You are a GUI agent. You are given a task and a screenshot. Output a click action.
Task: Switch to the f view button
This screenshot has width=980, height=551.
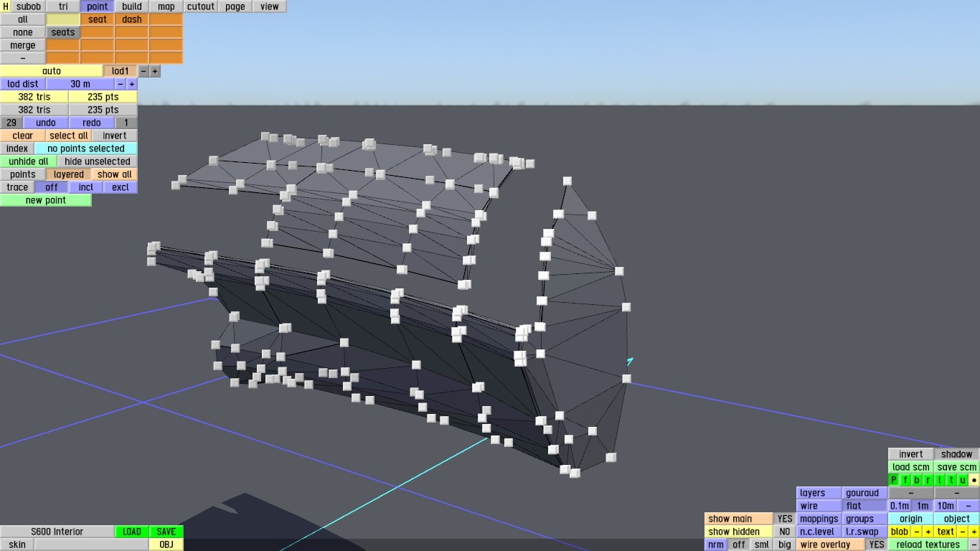coord(905,480)
